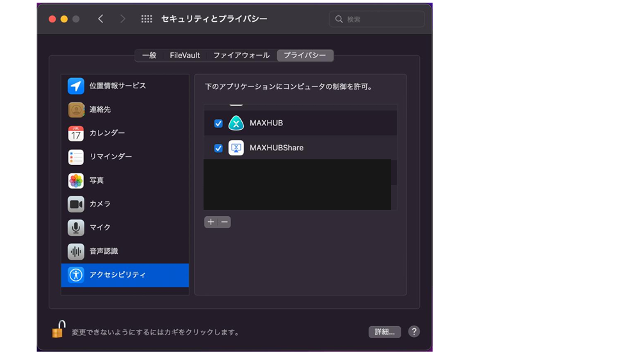Image resolution: width=644 pixels, height=355 pixels.
Task: Open カメラ camera permissions
Action: tap(125, 204)
